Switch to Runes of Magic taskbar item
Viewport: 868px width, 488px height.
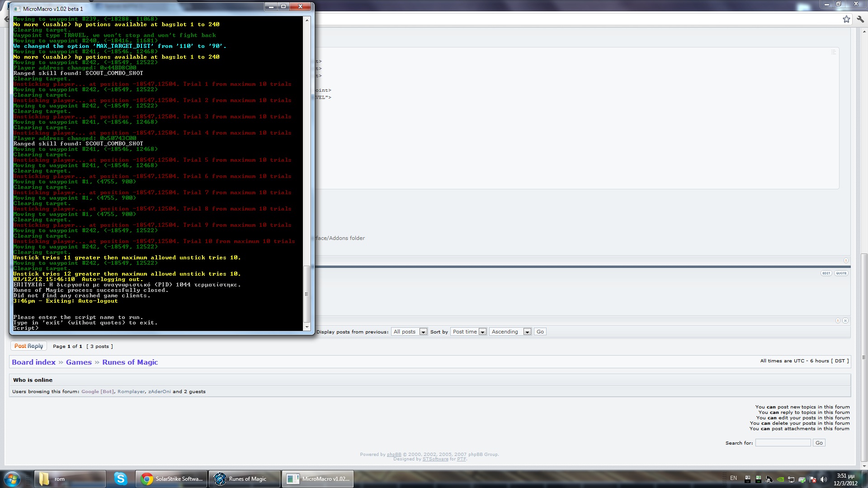coord(244,479)
